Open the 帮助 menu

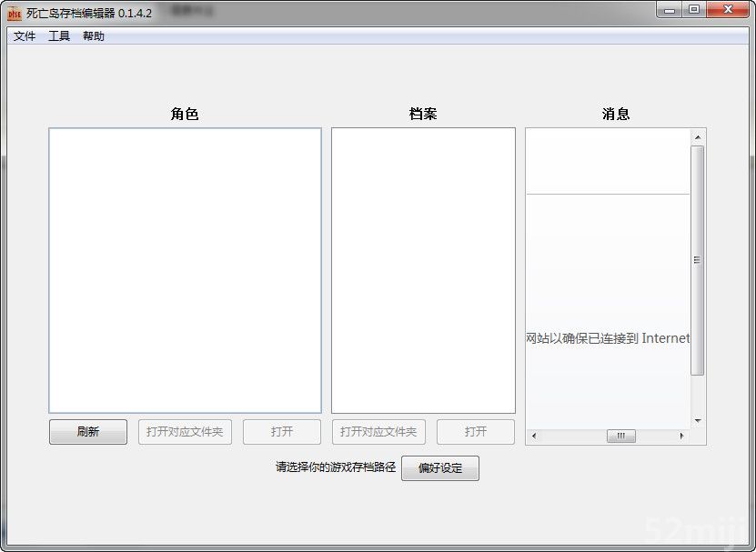coord(94,36)
